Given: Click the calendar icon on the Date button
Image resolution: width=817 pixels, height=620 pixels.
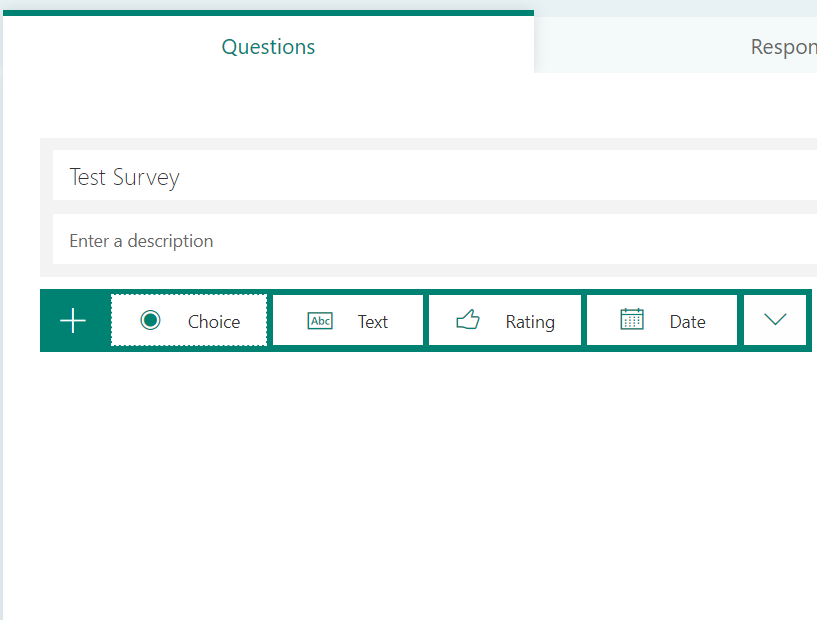Looking at the screenshot, I should (632, 321).
